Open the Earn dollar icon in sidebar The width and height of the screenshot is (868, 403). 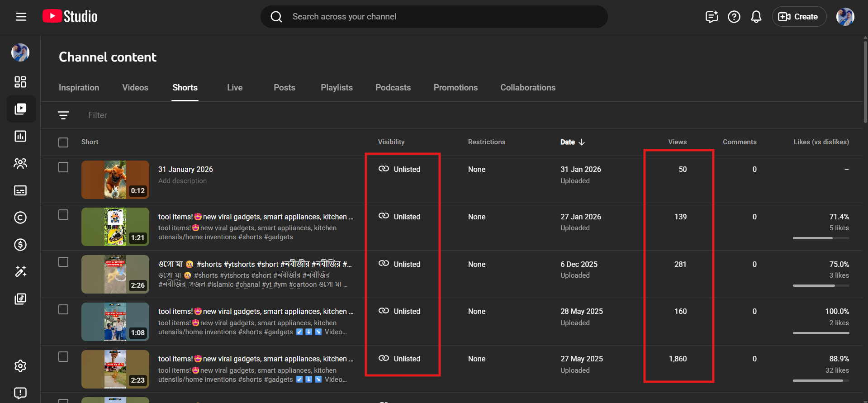tap(20, 245)
